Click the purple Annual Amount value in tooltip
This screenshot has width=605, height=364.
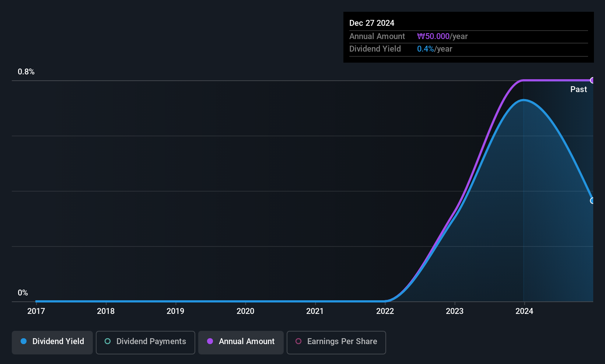click(433, 36)
